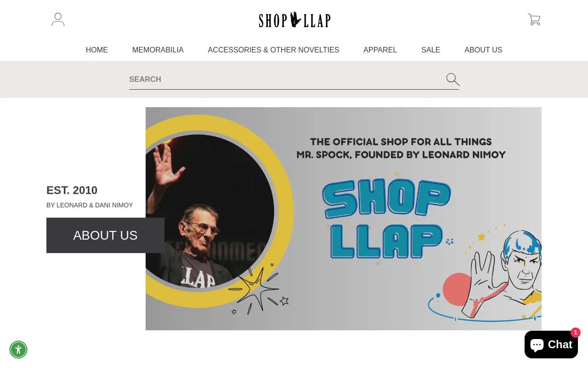Image resolution: width=588 pixels, height=368 pixels.
Task: Click the Spock illustration on the banner
Action: click(505, 271)
